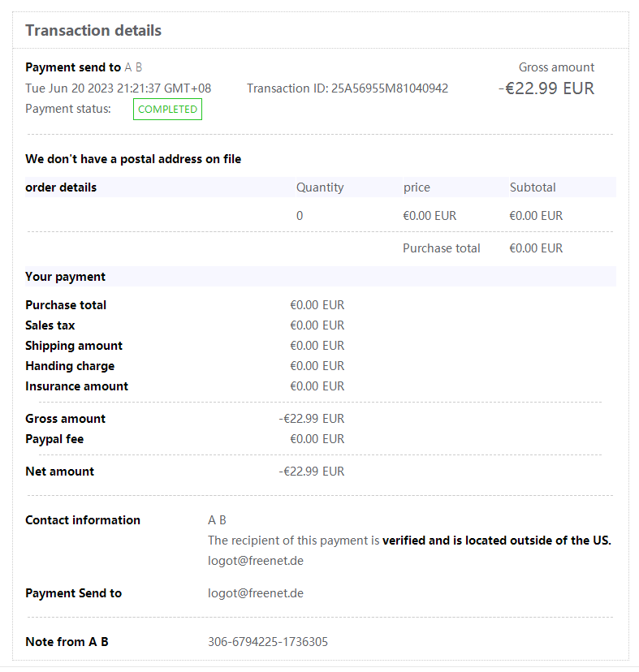Click the price column header

(417, 187)
